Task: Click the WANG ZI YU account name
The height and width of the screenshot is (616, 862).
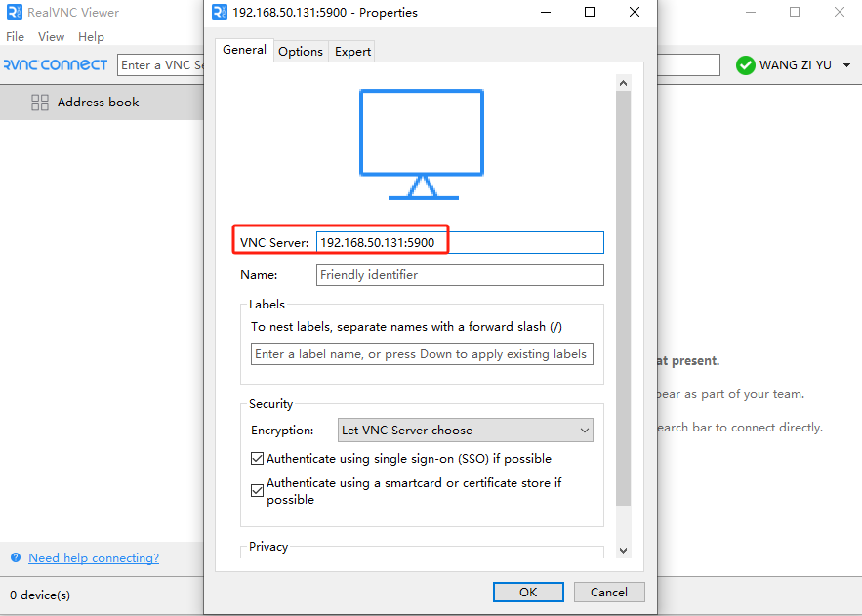Action: tap(795, 65)
